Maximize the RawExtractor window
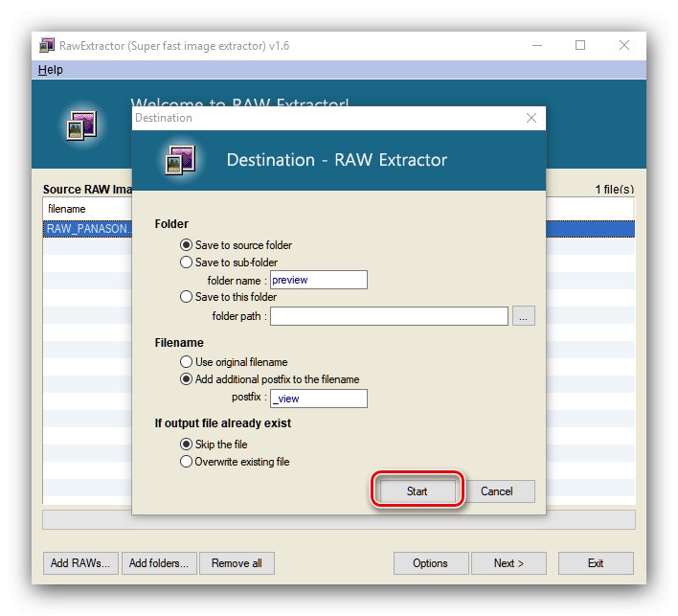Viewport: 678px width, 616px height. tap(580, 45)
